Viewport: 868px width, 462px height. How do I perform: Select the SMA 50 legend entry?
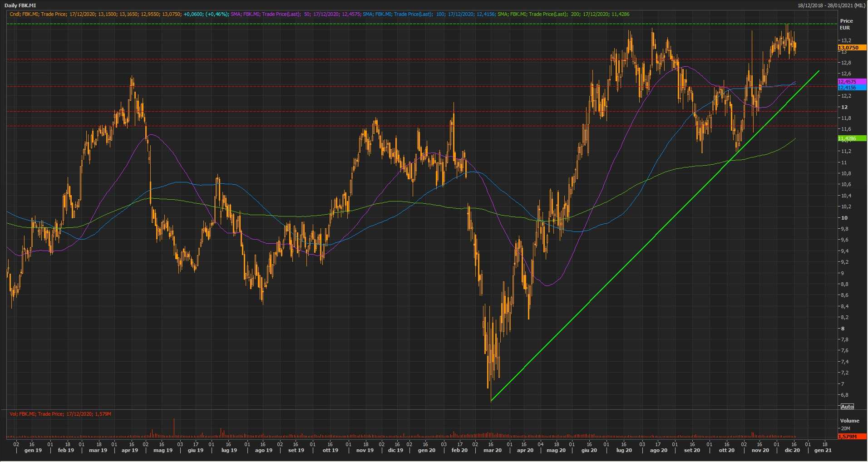[x=295, y=14]
